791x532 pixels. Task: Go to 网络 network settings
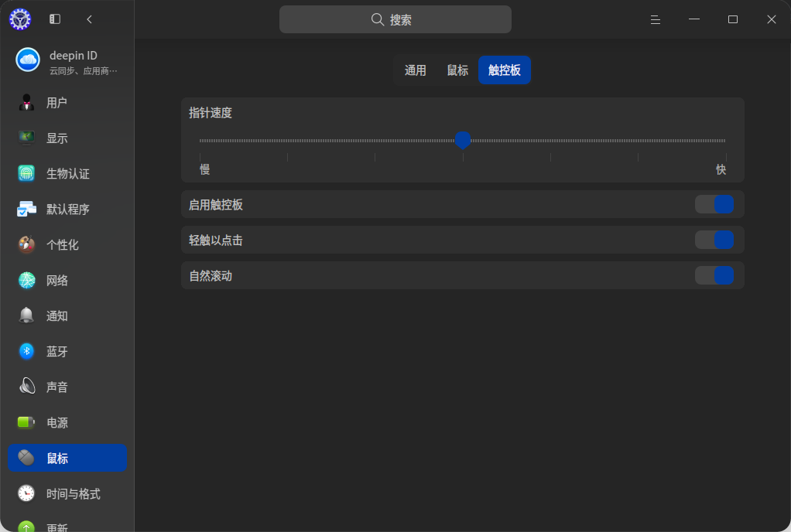coord(67,280)
